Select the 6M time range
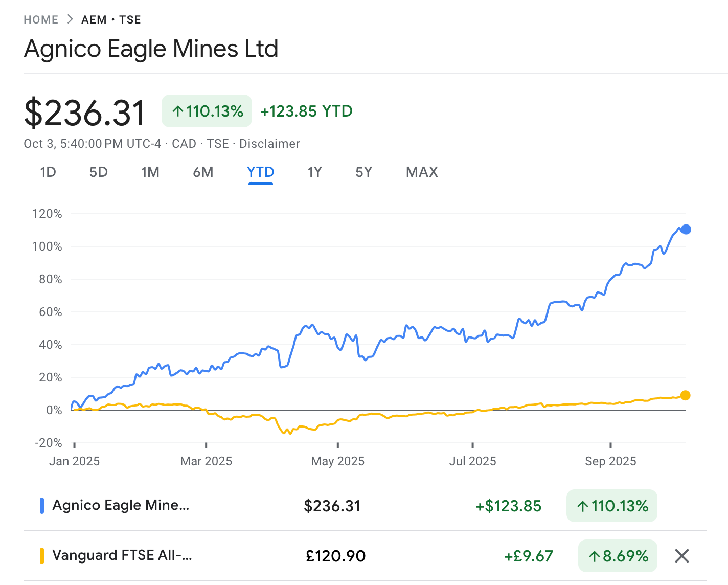Screen dimensions: 728x585 (203, 172)
